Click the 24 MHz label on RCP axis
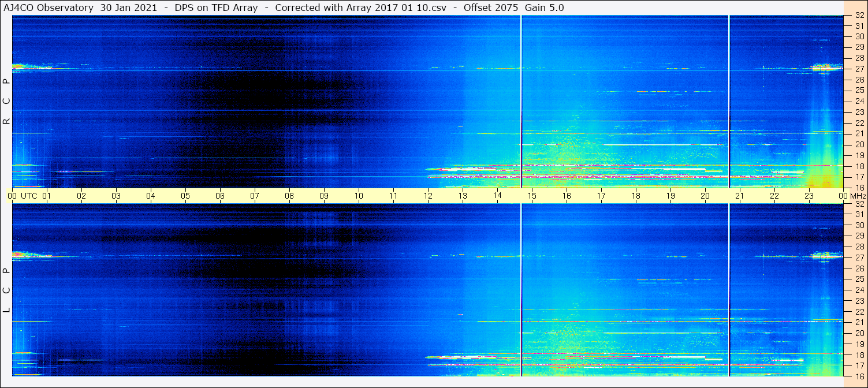This screenshot has width=868, height=388. (859, 101)
